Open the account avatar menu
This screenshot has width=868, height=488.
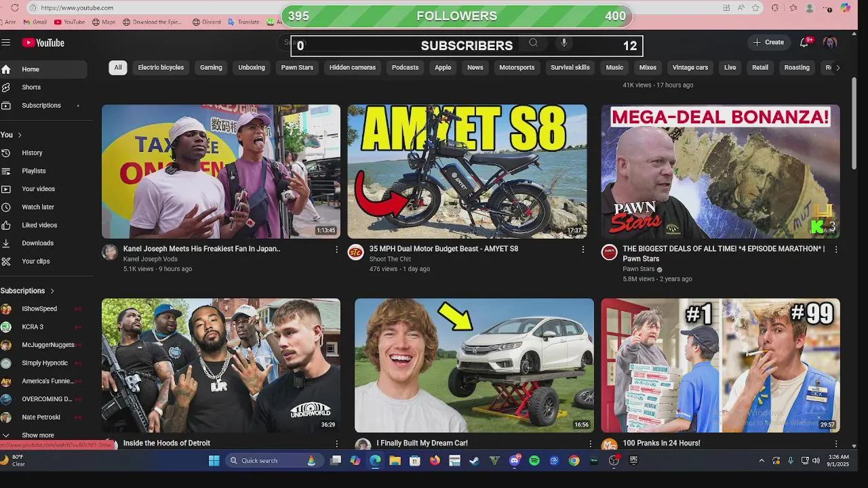coord(830,42)
